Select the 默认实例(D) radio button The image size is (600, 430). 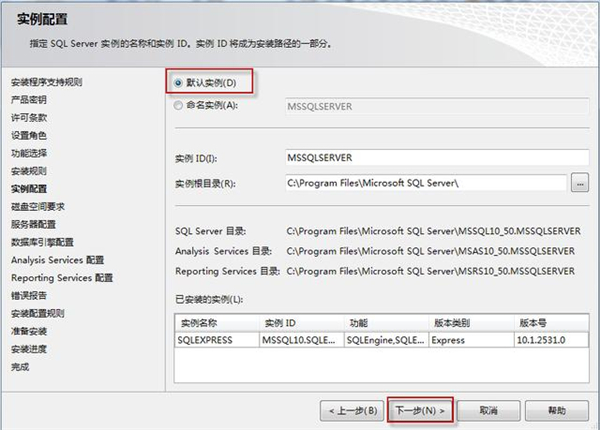178,83
